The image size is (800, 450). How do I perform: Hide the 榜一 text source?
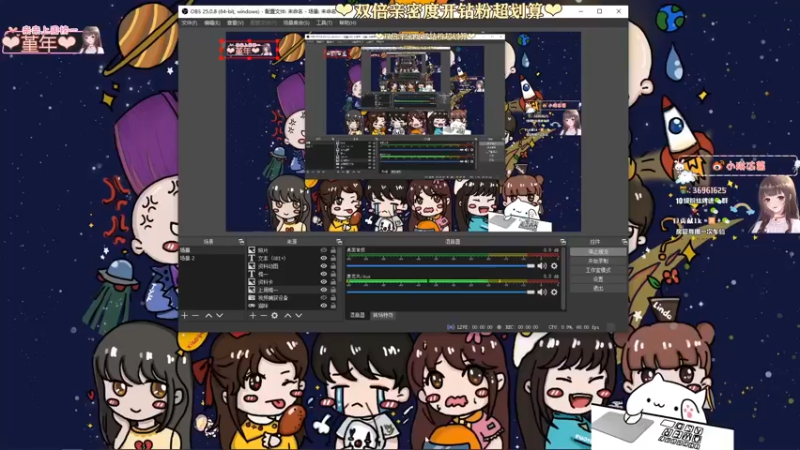click(x=323, y=274)
